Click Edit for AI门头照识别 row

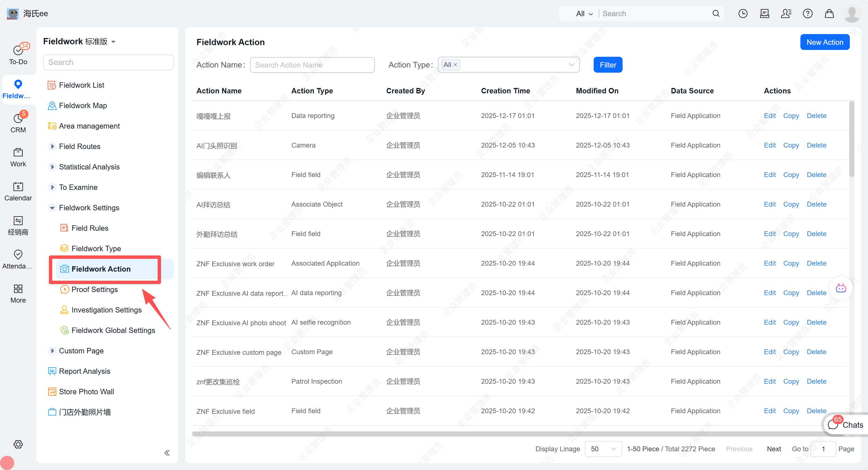(770, 145)
